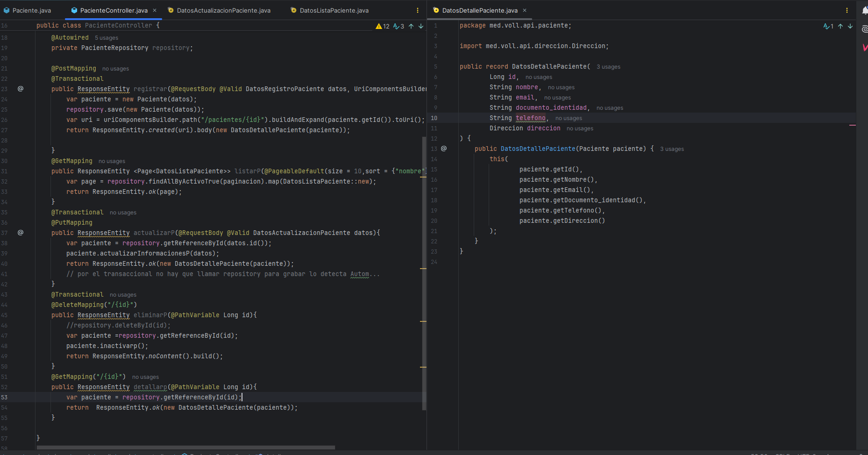Screen dimensions: 868x455
Task: Click the 'this(' keyword on line 14
Action: coord(499,159)
